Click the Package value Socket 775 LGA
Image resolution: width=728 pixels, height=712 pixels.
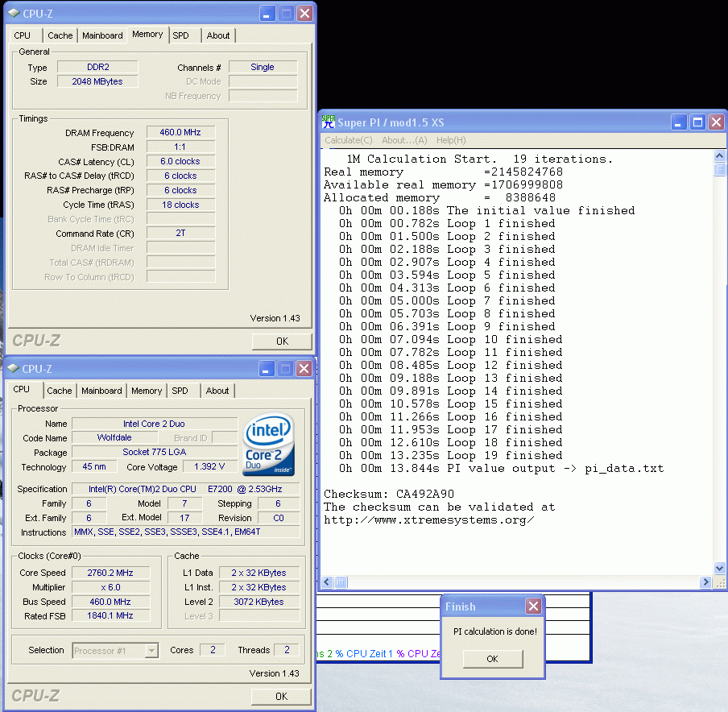(154, 452)
